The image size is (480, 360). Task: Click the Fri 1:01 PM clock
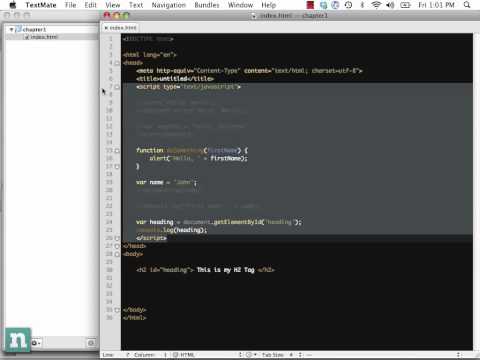click(x=436, y=5)
